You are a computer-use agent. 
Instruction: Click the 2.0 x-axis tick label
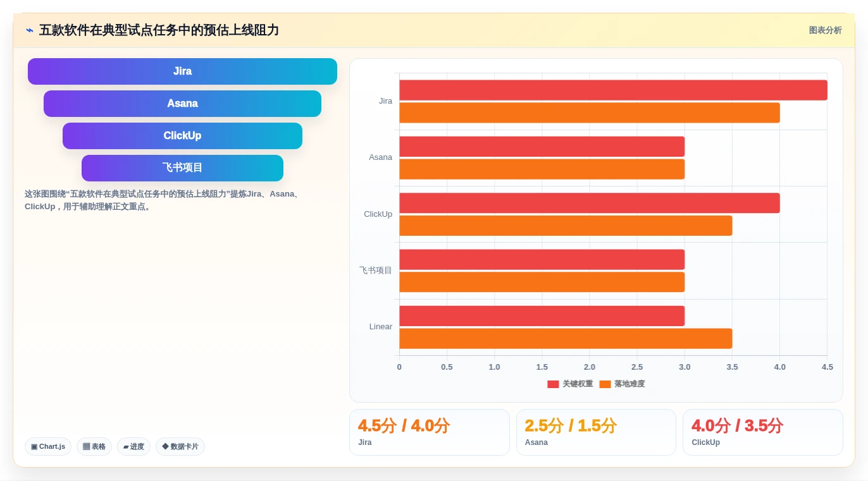tap(590, 367)
